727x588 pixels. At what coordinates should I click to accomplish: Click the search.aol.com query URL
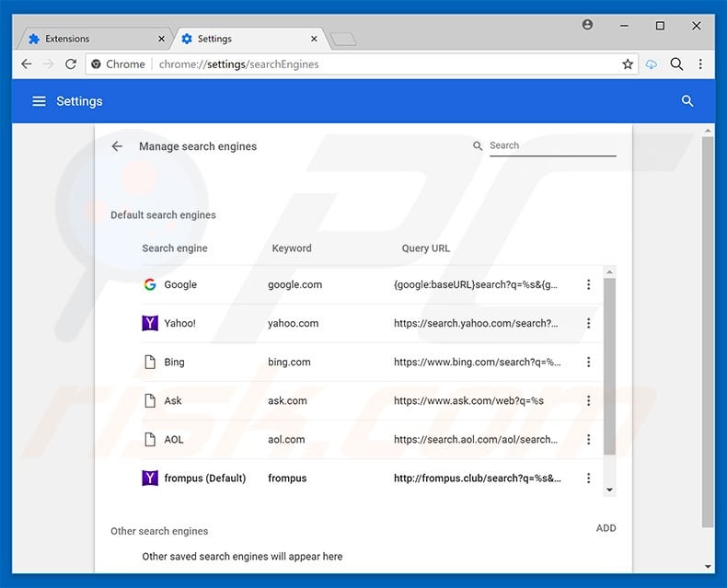476,439
